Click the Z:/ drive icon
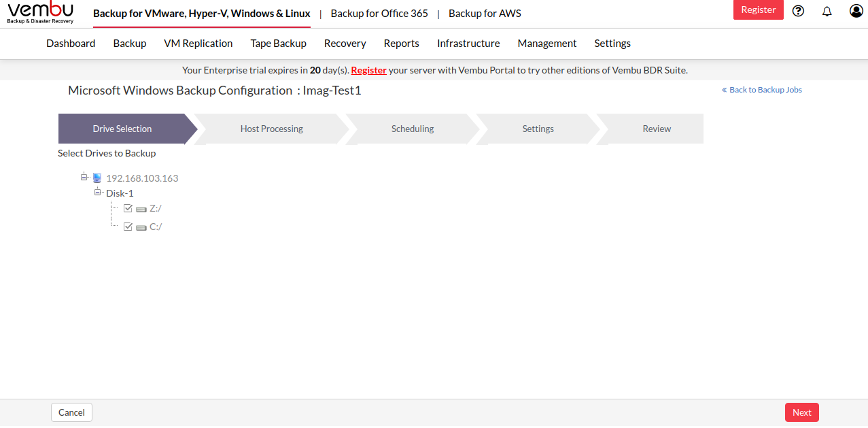The width and height of the screenshot is (868, 428). click(141, 209)
